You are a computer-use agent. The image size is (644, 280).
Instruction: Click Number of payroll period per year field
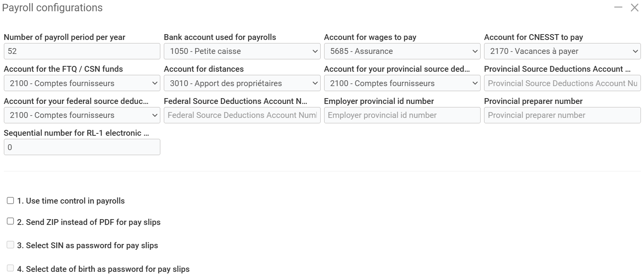[x=82, y=51]
